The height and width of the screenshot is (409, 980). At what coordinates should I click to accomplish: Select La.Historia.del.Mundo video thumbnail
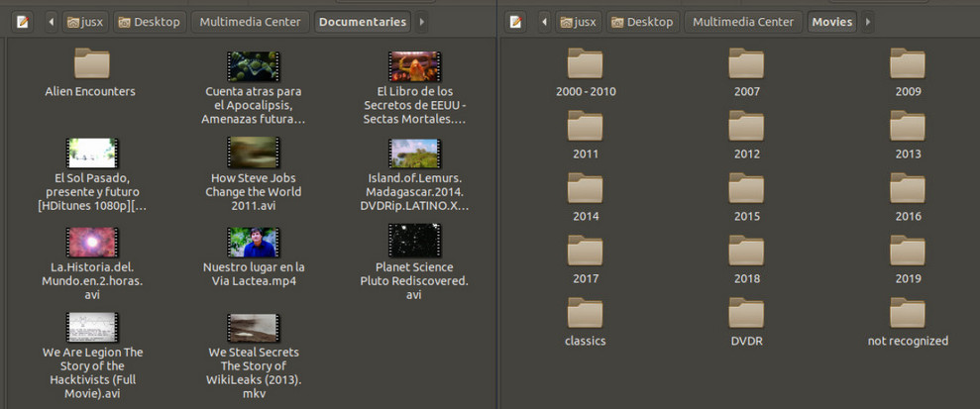pyautogui.click(x=92, y=242)
